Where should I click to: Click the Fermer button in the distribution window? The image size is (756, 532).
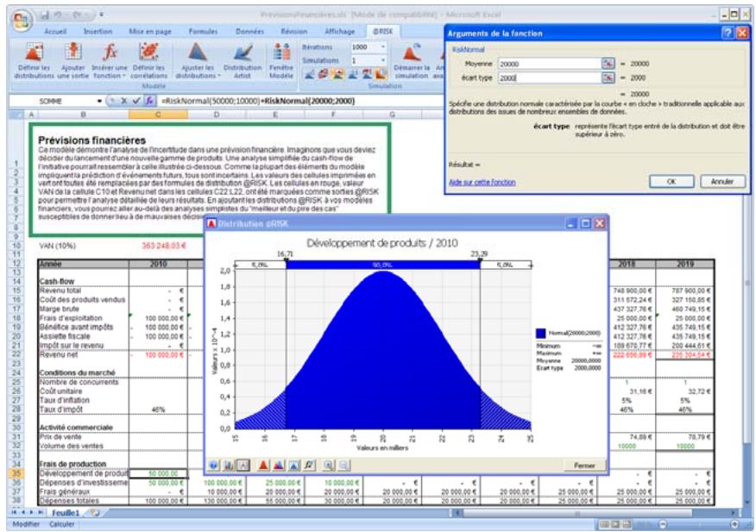click(x=584, y=465)
